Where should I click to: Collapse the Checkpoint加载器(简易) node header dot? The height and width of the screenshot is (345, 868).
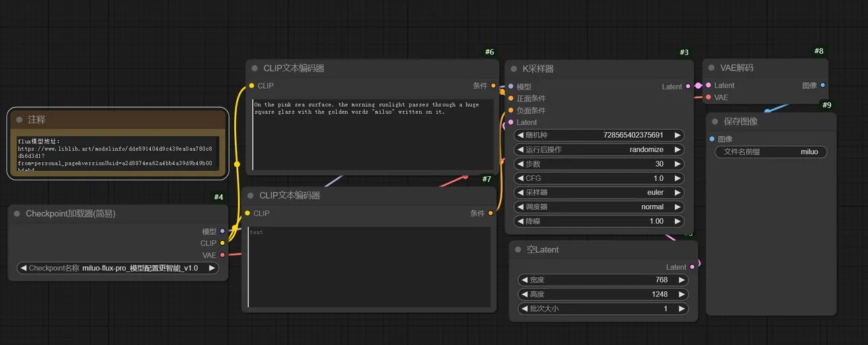(17, 214)
